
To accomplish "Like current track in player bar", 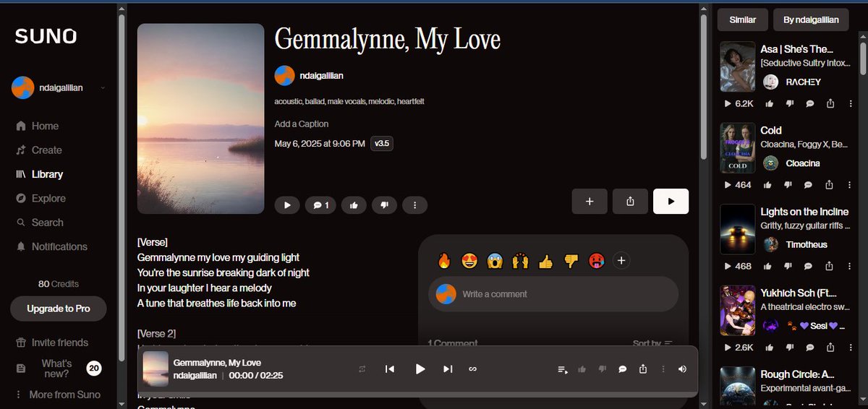I will click(x=582, y=369).
